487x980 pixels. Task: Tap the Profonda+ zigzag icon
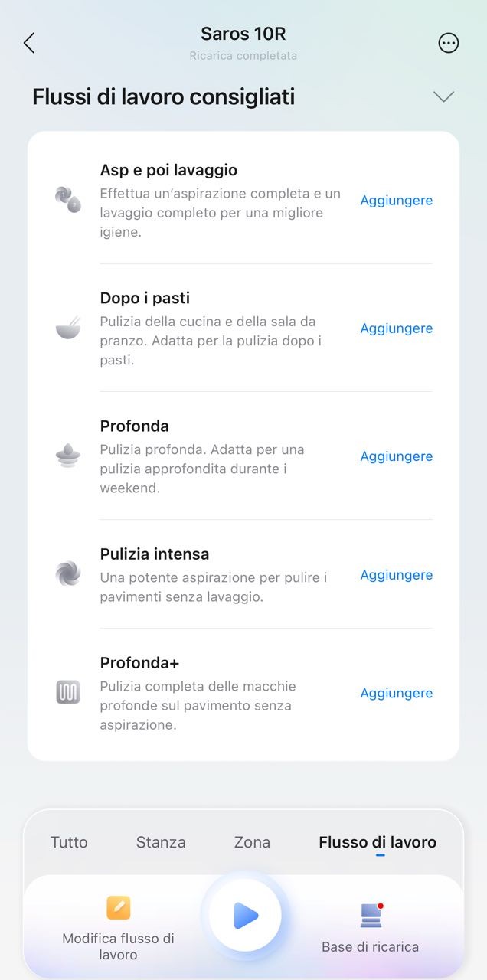pos(68,692)
